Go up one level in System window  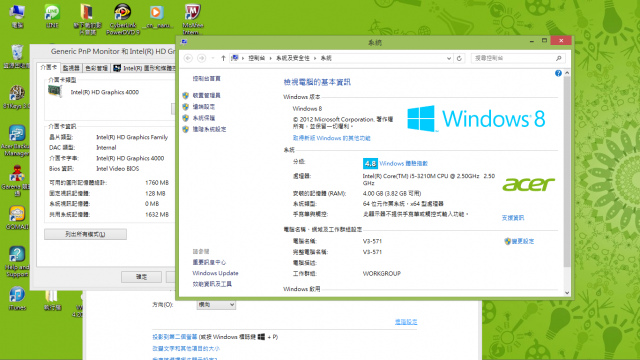coord(223,58)
